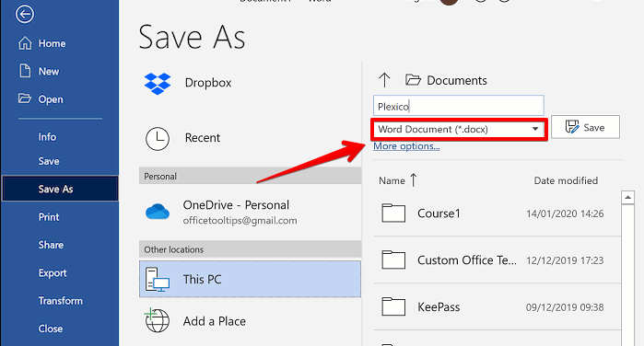Click the New blank page icon
The width and height of the screenshot is (644, 346).
click(x=25, y=71)
